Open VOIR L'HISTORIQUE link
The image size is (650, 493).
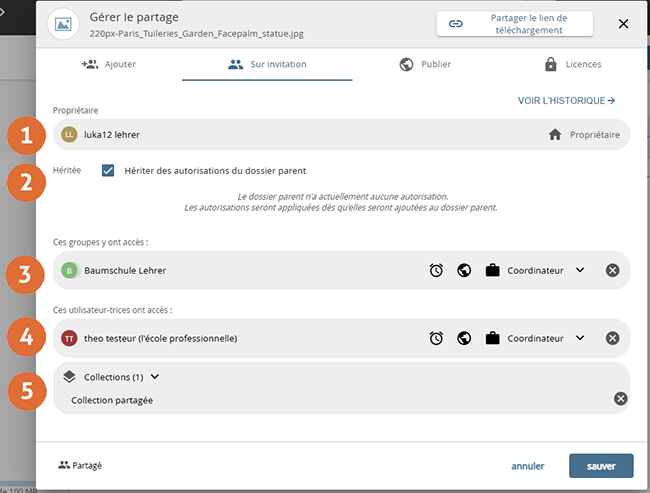(566, 101)
